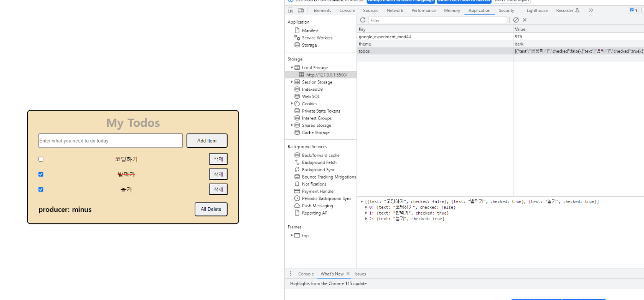
Task: Open Background Fetch service
Action: (x=319, y=162)
